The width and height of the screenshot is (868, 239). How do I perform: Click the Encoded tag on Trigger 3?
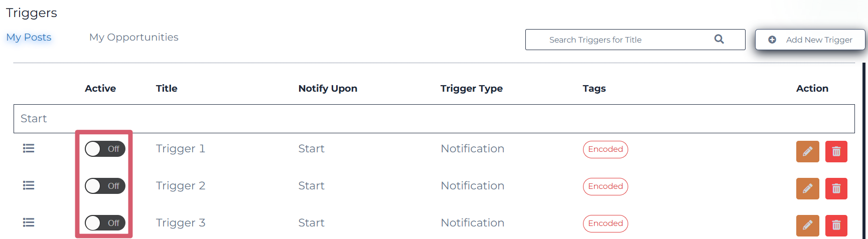pos(605,223)
